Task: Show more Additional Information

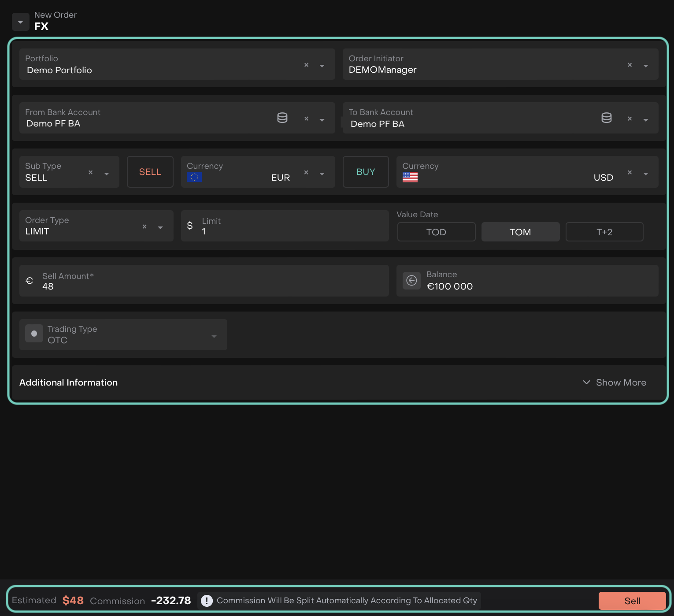Action: (615, 382)
